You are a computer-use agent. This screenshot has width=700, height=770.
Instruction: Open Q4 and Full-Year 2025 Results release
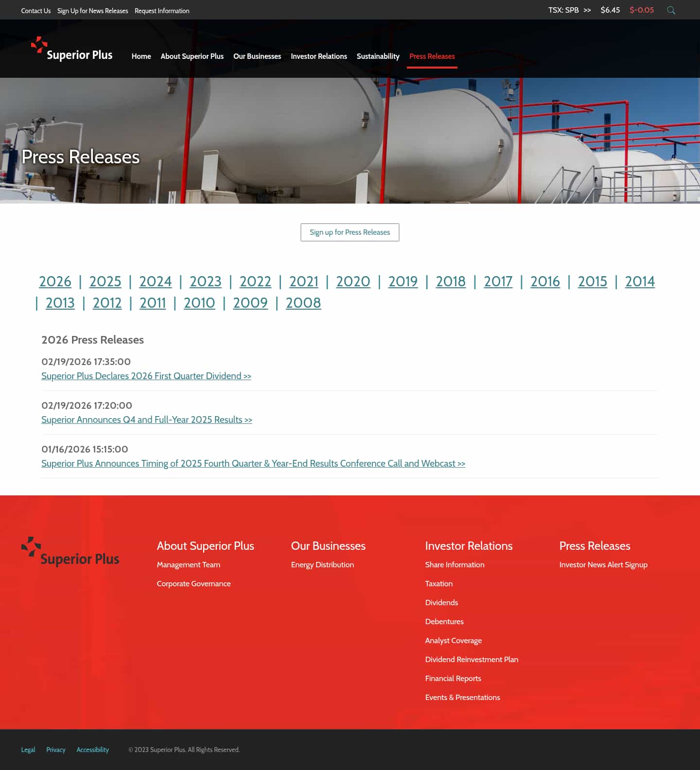pyautogui.click(x=147, y=420)
